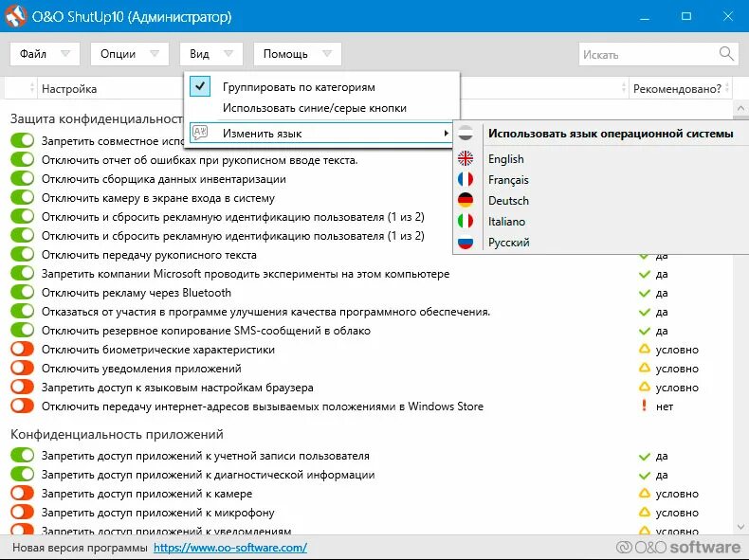Click Запретить компании Microsoft проводить эксперименты text

246,274
